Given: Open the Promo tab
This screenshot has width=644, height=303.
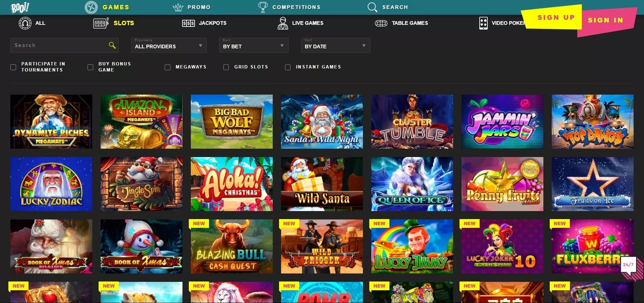Looking at the screenshot, I should [x=199, y=7].
